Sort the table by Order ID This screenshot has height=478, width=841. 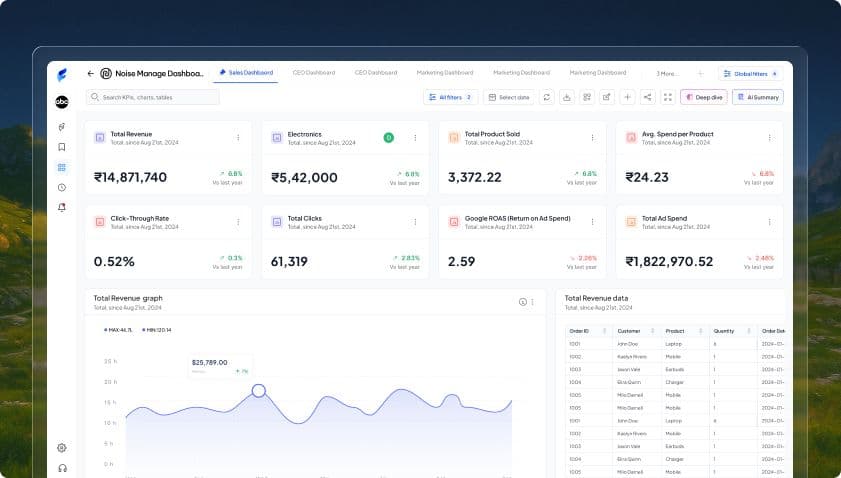click(604, 331)
